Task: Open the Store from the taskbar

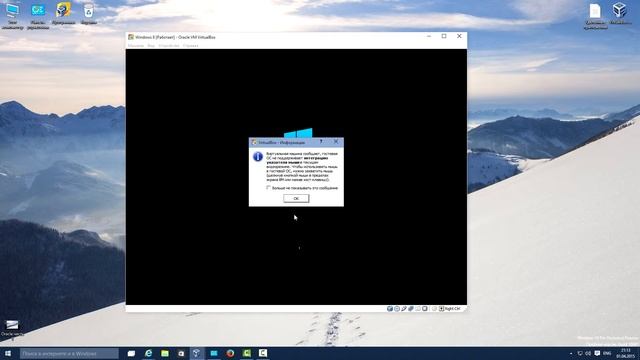Action: point(181,353)
